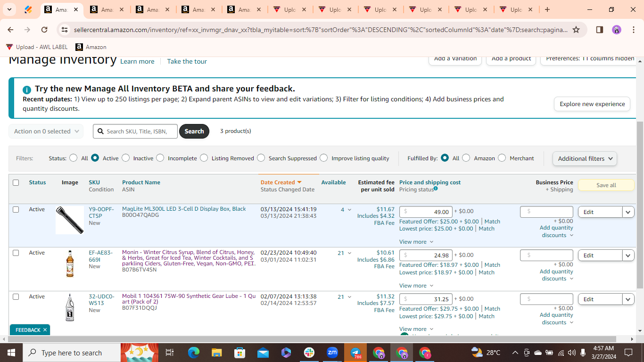
Task: Expand available quantity 4 chevron
Action: coord(349,210)
